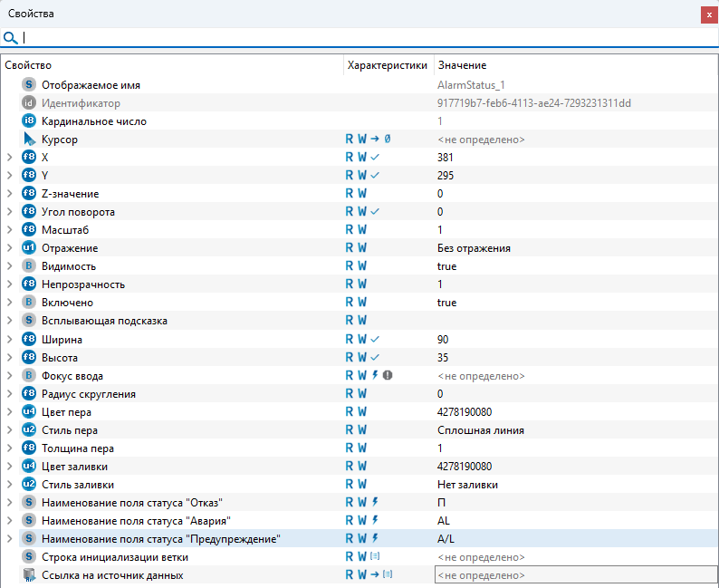Expand the Масштаб property row

click(x=10, y=230)
